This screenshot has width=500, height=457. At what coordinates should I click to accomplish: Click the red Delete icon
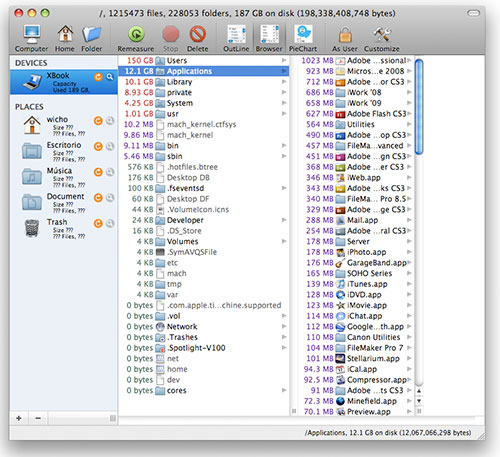(198, 34)
